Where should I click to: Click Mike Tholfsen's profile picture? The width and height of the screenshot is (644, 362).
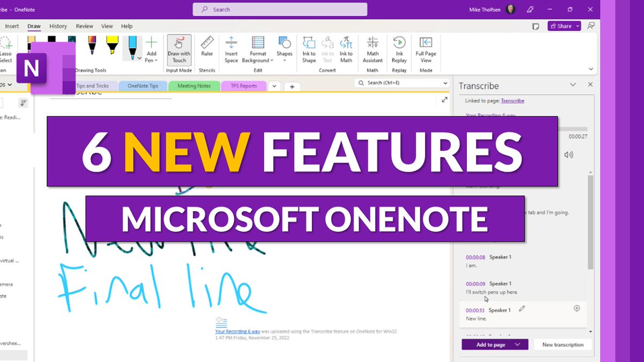click(511, 10)
